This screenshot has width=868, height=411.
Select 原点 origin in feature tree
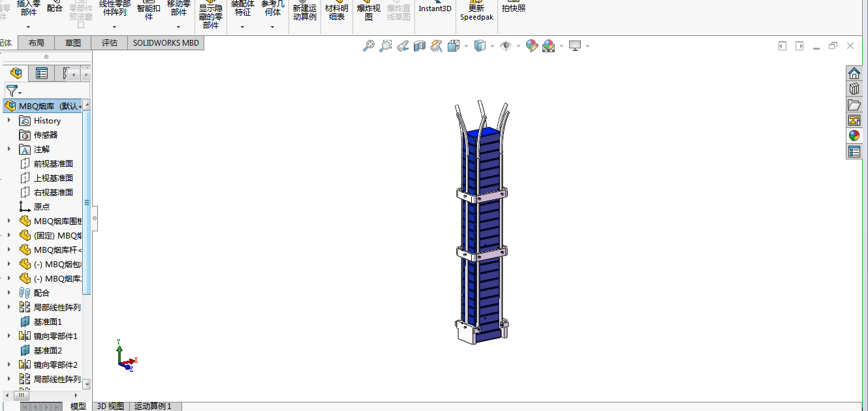click(x=42, y=206)
